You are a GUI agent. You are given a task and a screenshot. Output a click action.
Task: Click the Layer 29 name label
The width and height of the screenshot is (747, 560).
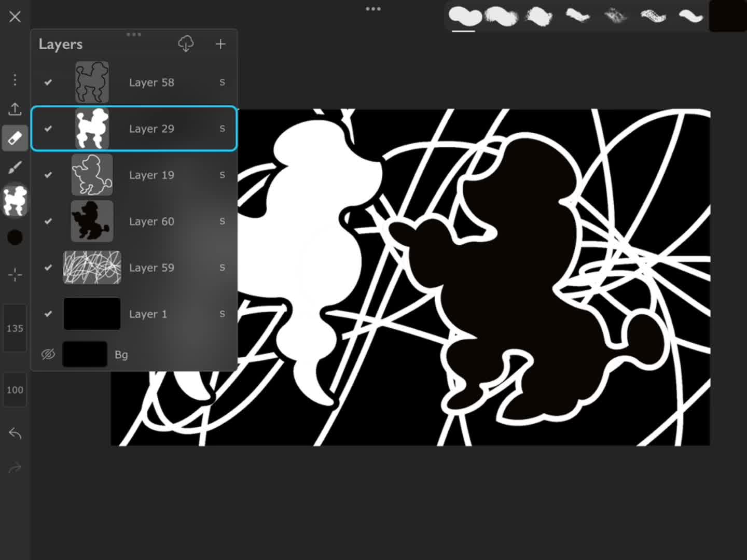point(151,129)
